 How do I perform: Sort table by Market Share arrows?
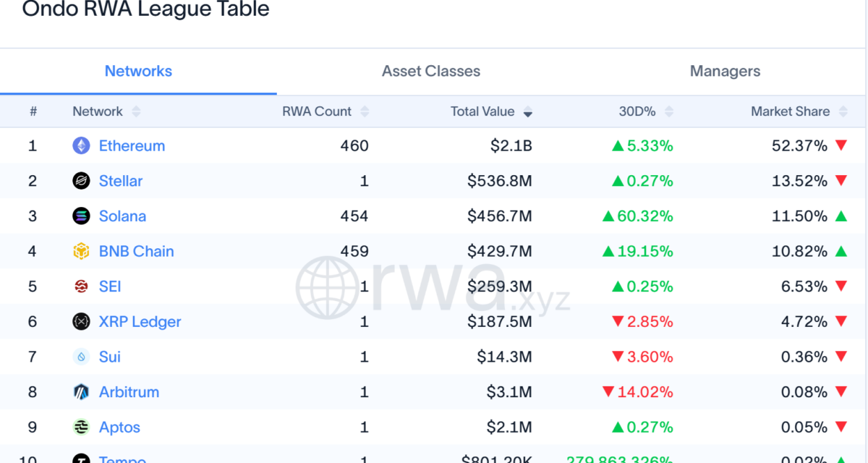(843, 111)
